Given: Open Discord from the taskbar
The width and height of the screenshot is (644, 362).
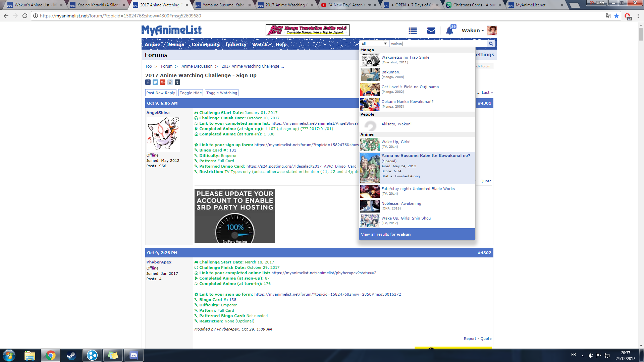Looking at the screenshot, I should (133, 355).
